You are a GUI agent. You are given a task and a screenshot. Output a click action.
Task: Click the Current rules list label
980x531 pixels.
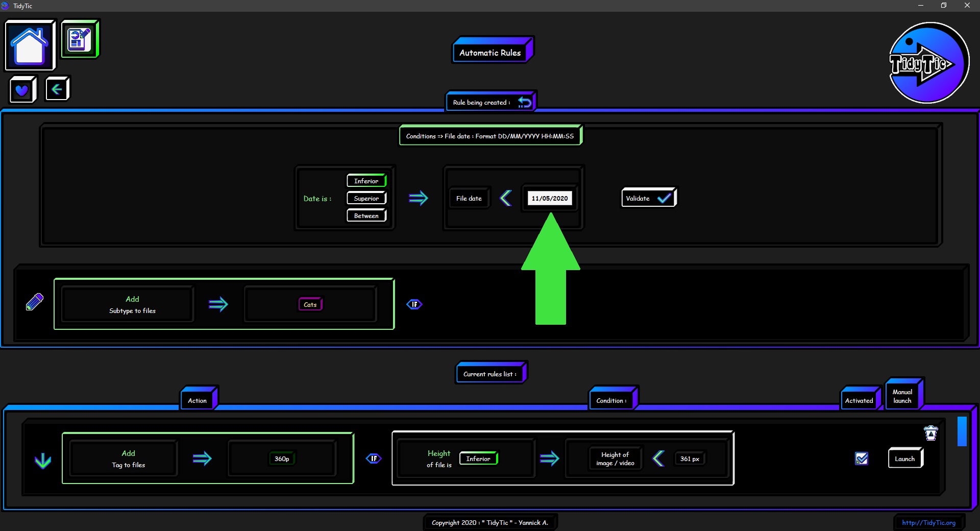pos(491,373)
